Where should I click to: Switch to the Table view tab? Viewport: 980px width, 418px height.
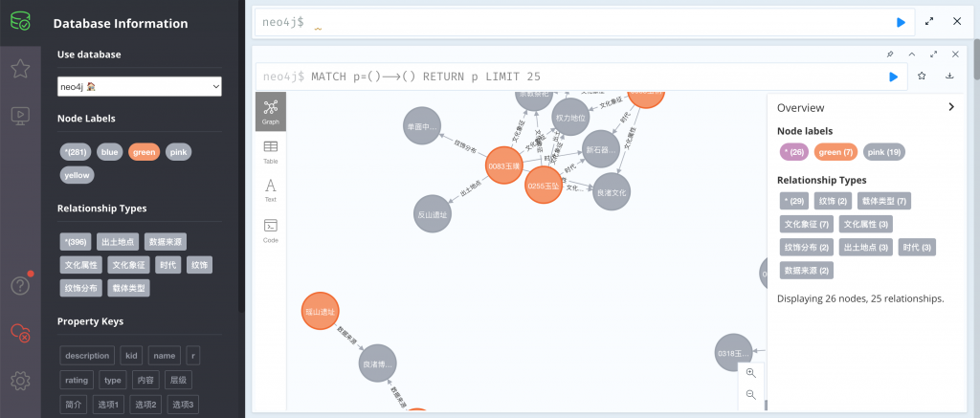pyautogui.click(x=271, y=152)
